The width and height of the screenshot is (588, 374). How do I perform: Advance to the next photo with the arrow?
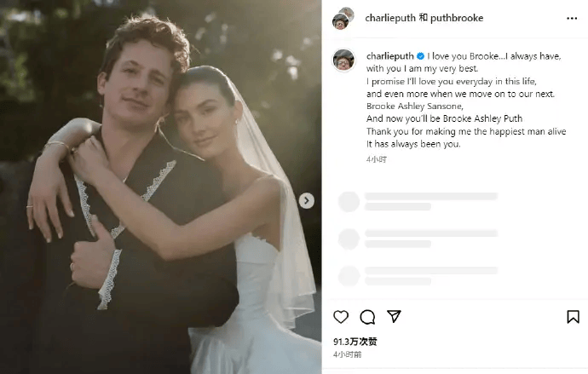307,201
